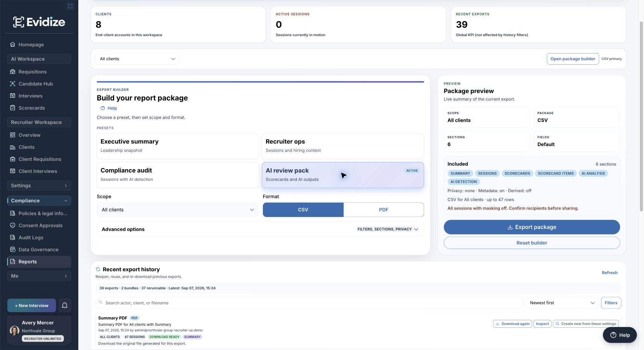Open the Scope All clients dropdown
Screen dimensions: 644x350
[177, 210]
